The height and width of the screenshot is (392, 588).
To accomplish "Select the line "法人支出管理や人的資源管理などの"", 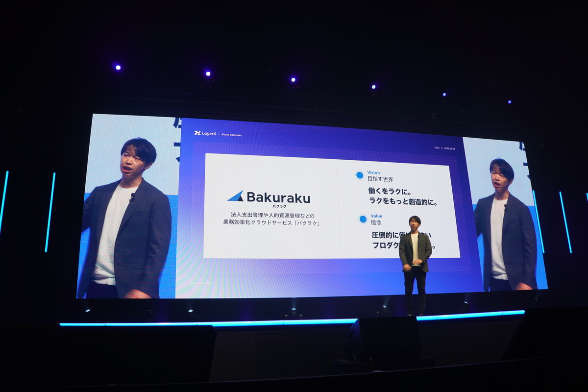I will [272, 215].
